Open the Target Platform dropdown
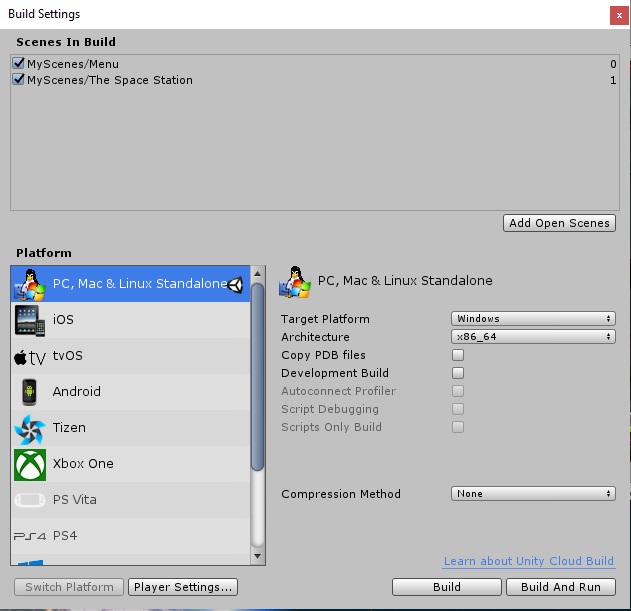 click(x=533, y=318)
